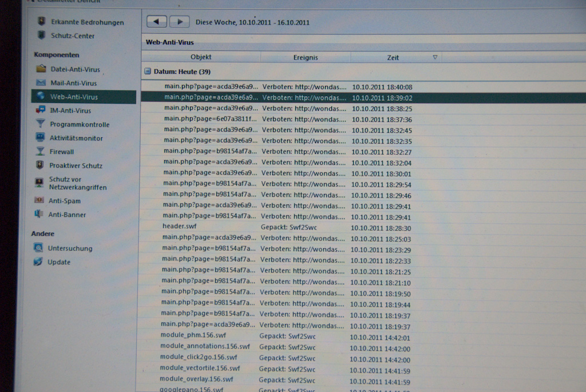Select the row timed 10.10.2011 18:25:03
The image size is (586, 392).
tap(363, 239)
